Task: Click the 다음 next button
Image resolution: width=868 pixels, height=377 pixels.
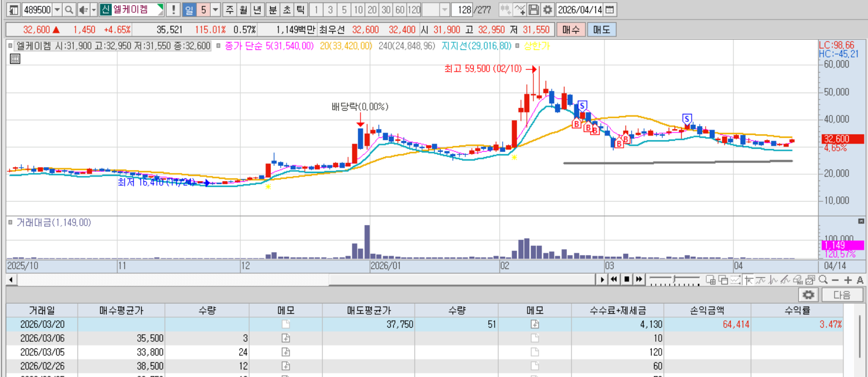Action: pos(842,295)
